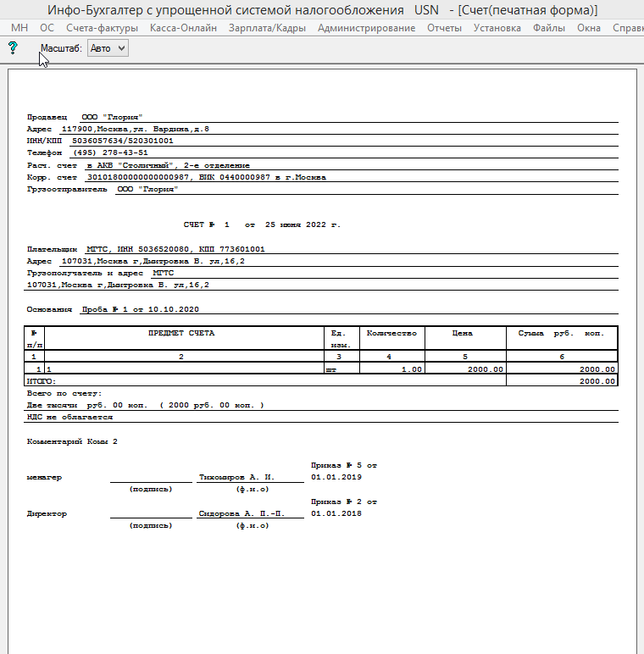Click the unit cell шт
The image size is (644, 654).
pos(341,369)
